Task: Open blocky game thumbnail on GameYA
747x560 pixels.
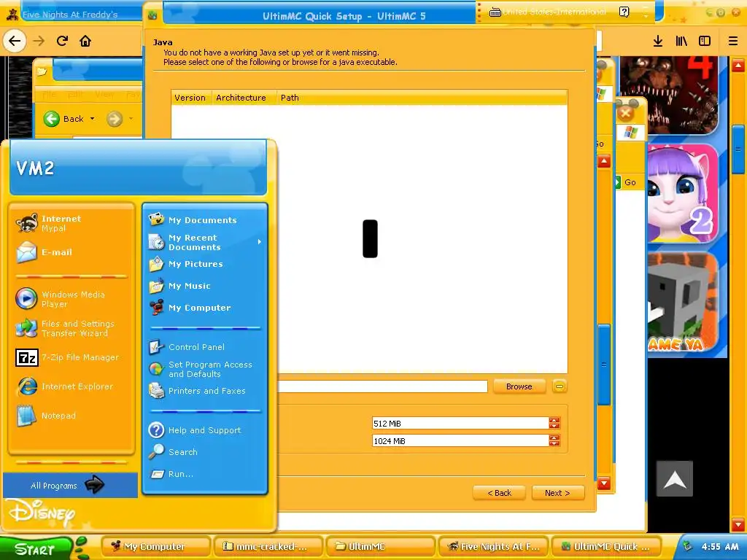Action: 682,303
